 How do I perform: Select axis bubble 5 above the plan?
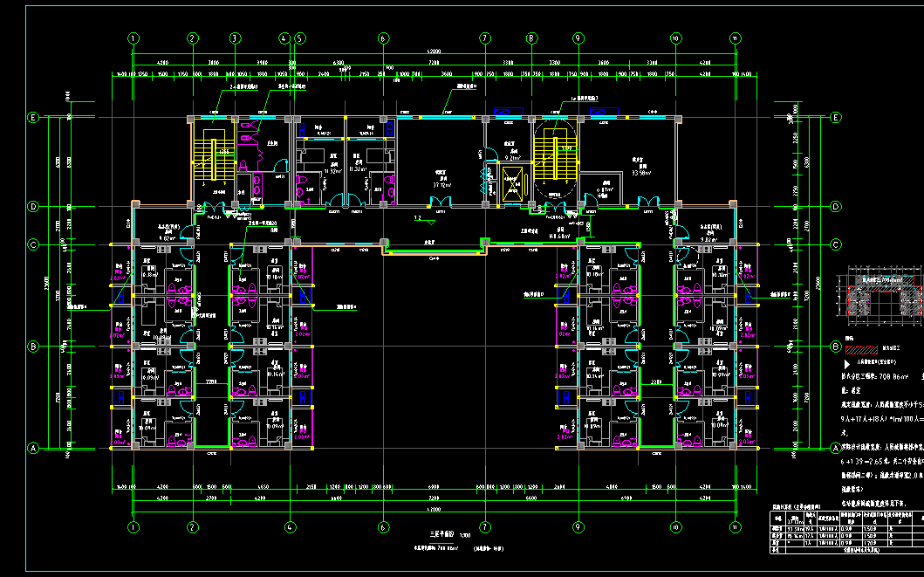click(300, 38)
